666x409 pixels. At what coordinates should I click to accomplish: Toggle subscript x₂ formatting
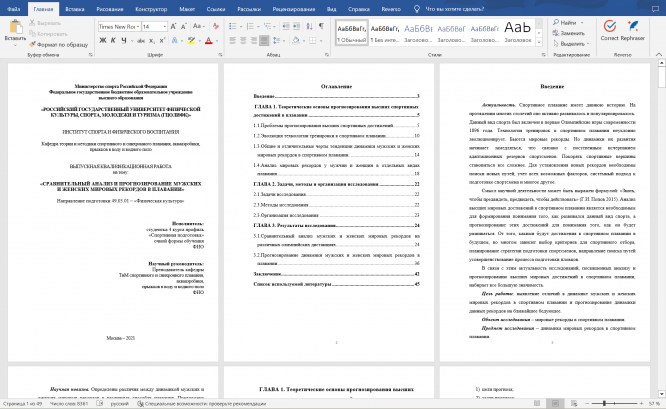(x=152, y=41)
